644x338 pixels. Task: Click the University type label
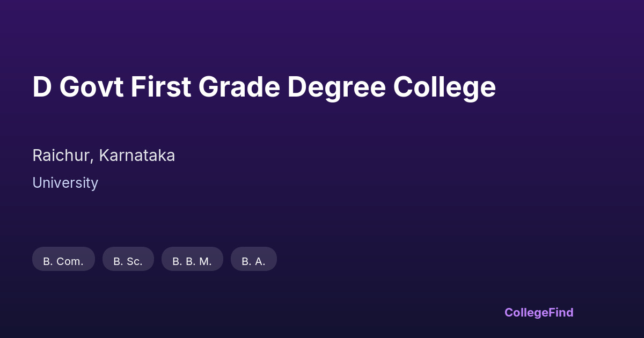point(65,183)
